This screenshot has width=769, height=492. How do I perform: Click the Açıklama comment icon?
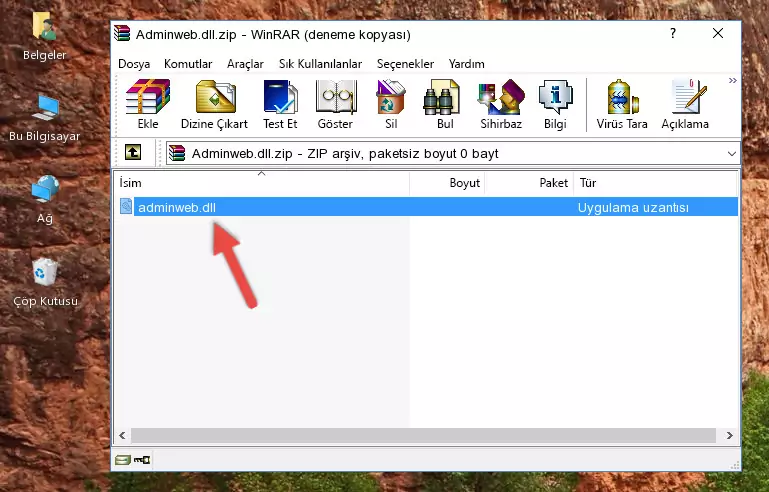pos(689,97)
